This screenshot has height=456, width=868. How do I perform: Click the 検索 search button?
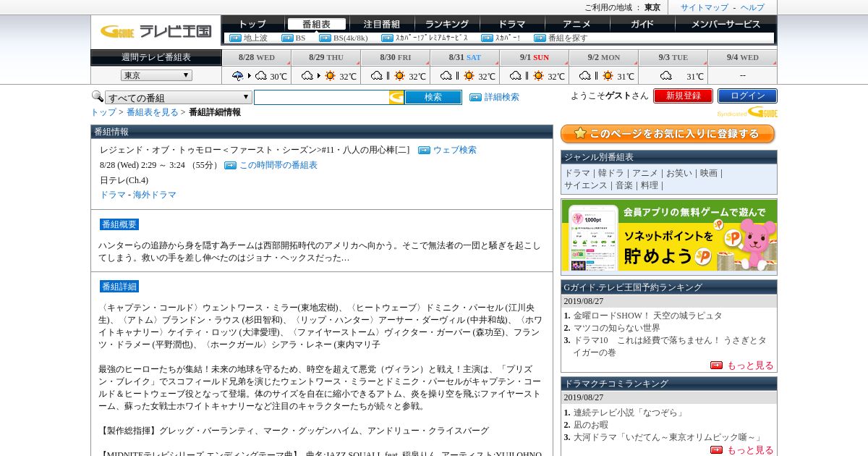(433, 97)
